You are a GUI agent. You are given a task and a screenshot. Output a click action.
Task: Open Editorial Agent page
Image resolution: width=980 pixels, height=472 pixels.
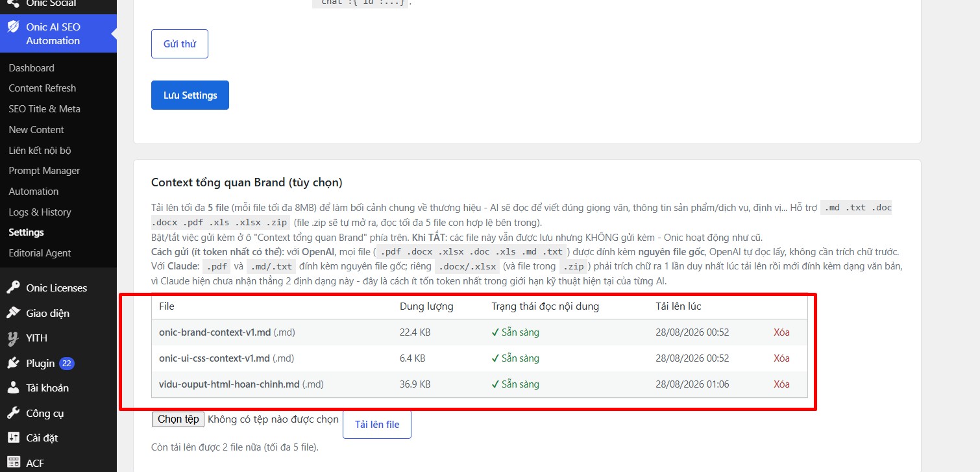(40, 253)
